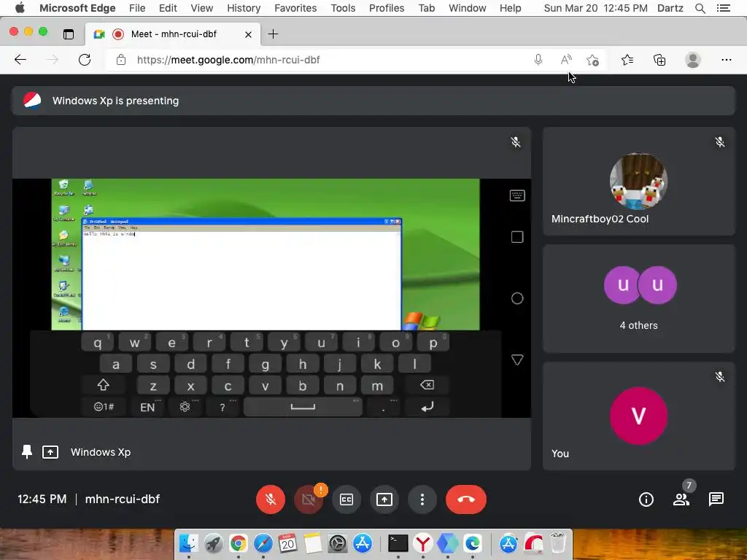This screenshot has width=747, height=560.
Task: Open the File menu
Action: (137, 8)
